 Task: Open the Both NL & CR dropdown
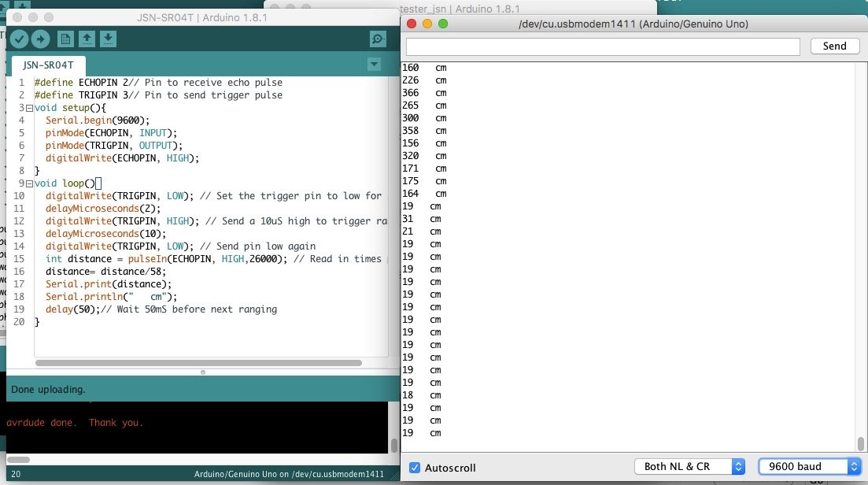(x=689, y=467)
